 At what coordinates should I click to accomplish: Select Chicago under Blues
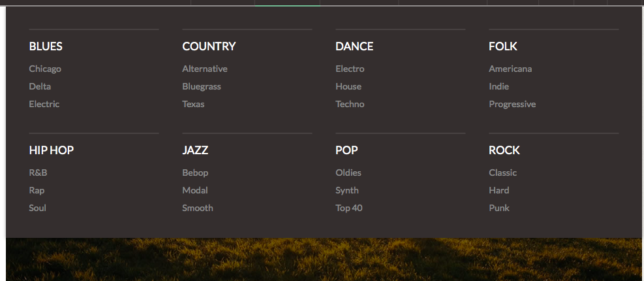[45, 69]
